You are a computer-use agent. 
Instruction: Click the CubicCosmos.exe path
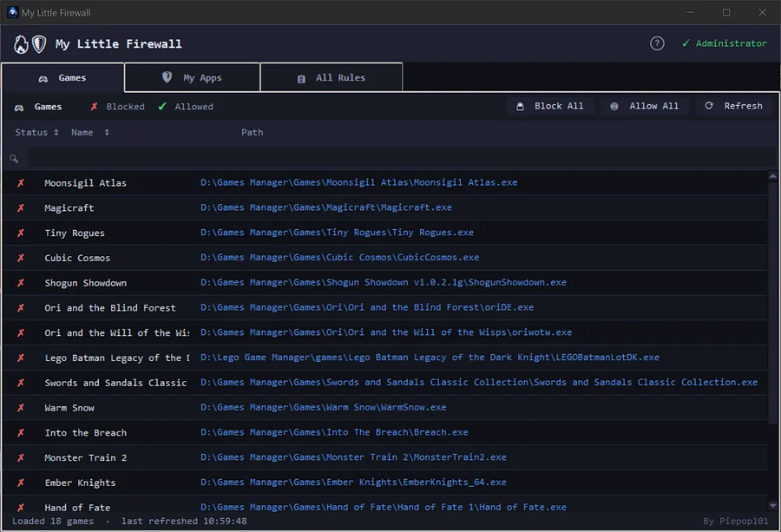[339, 257]
